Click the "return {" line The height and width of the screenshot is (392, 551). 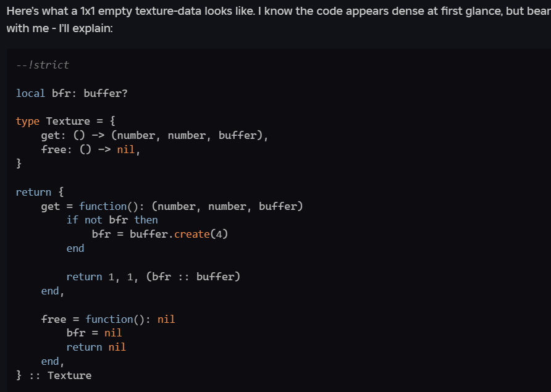click(x=39, y=192)
